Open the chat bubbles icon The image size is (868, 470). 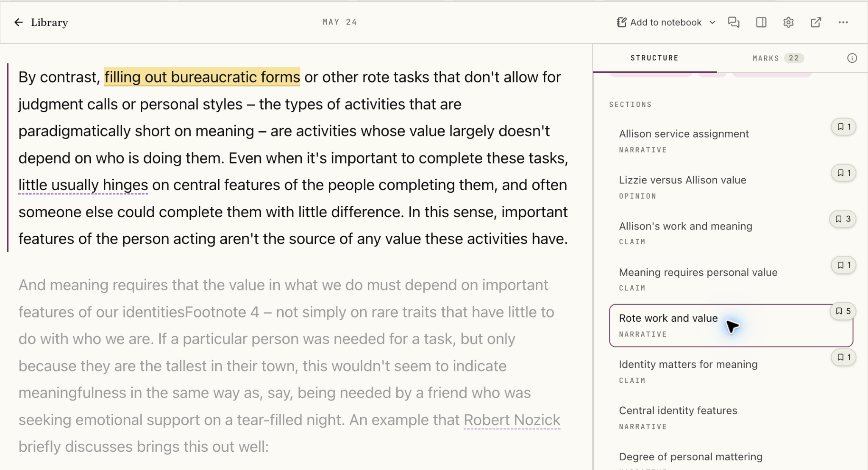(x=734, y=22)
